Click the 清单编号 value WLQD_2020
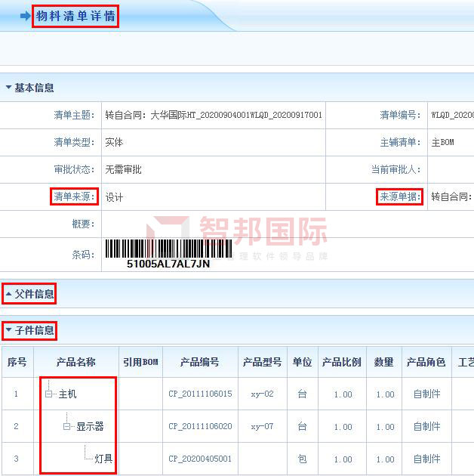The width and height of the screenshot is (474, 476). [x=452, y=115]
